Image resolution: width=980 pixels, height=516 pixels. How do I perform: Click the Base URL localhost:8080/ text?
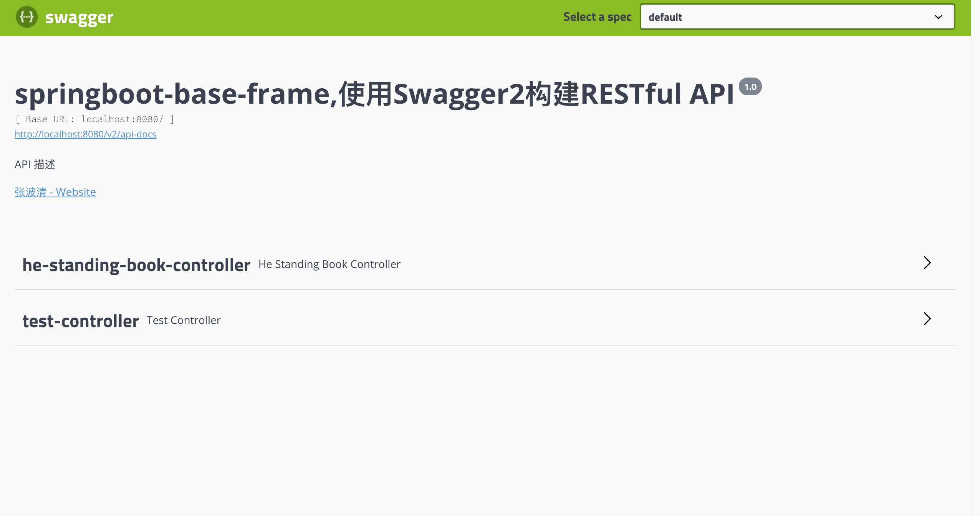point(94,119)
